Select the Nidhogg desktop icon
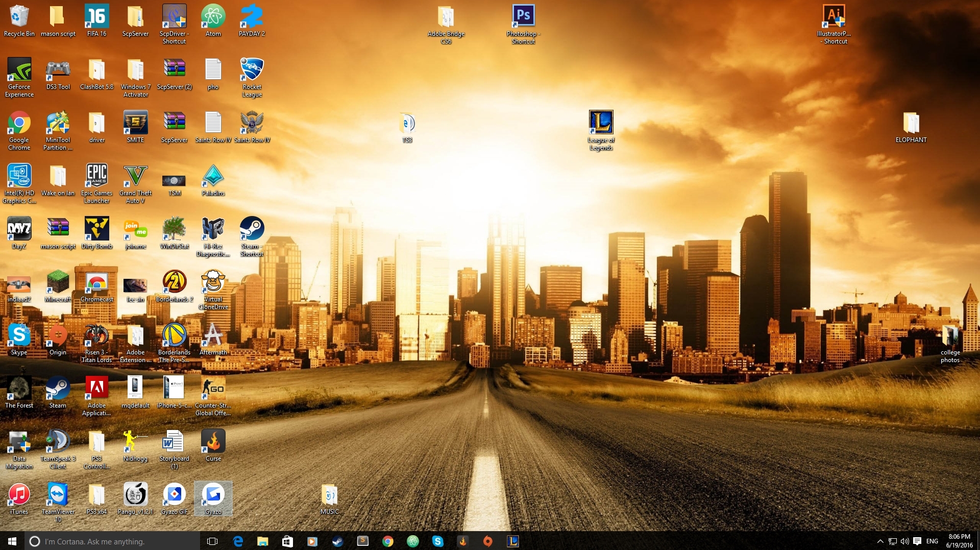Screen dimensions: 980x550 point(135,446)
